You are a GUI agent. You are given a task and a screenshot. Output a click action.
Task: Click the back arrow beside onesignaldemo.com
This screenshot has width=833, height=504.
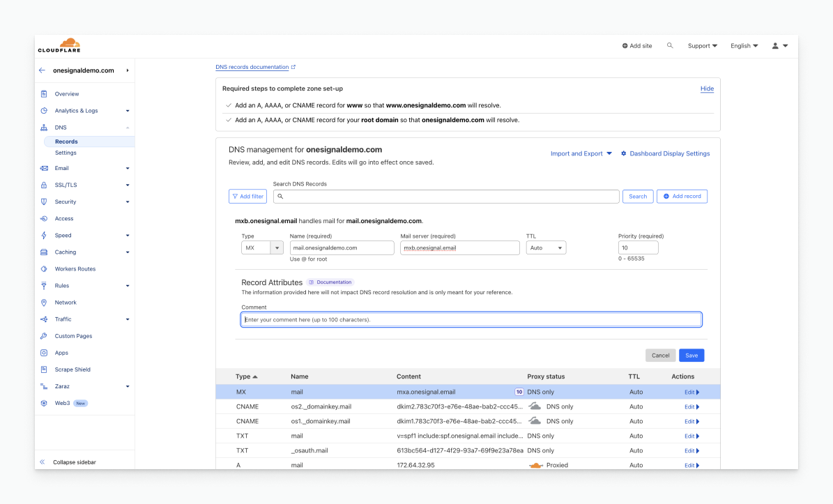(42, 70)
